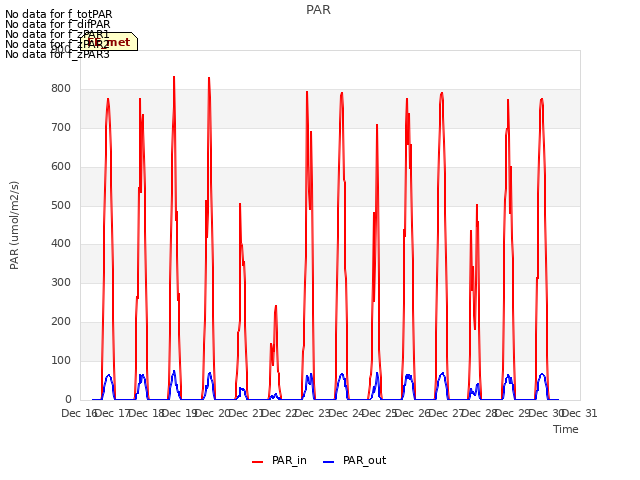Click the blue PAR_out legend line swatch

pyautogui.click(x=329, y=462)
